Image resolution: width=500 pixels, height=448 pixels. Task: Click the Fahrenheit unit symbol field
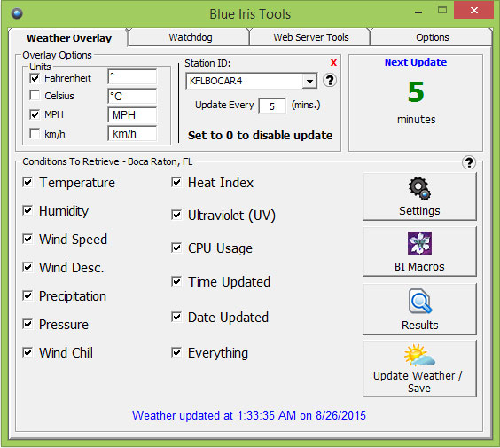coord(132,77)
